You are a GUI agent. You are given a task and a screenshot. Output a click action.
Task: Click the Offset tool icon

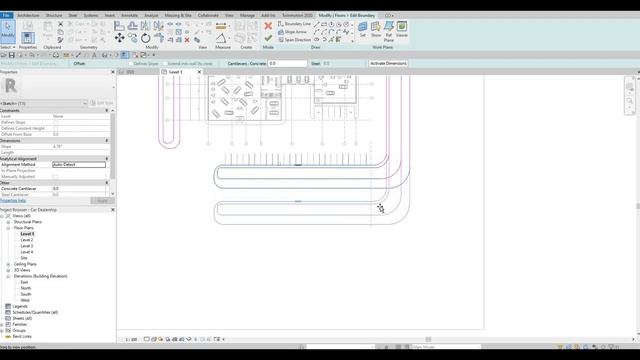pyautogui.click(x=133, y=26)
